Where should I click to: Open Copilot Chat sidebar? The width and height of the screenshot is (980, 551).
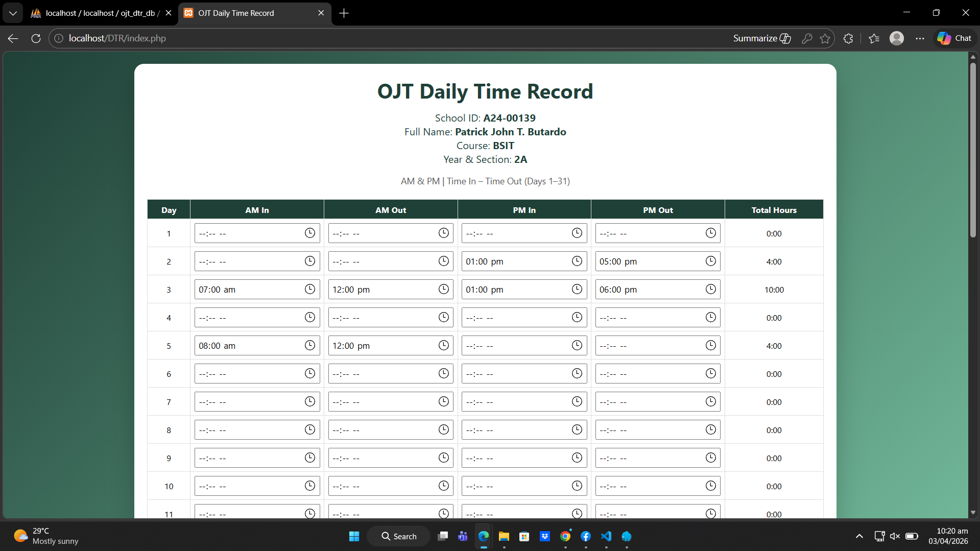[954, 38]
